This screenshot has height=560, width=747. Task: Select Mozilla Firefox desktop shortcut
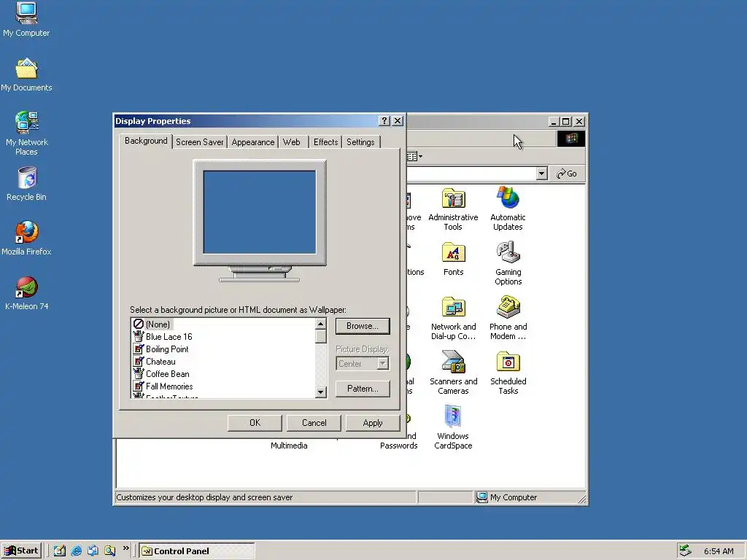[26, 238]
